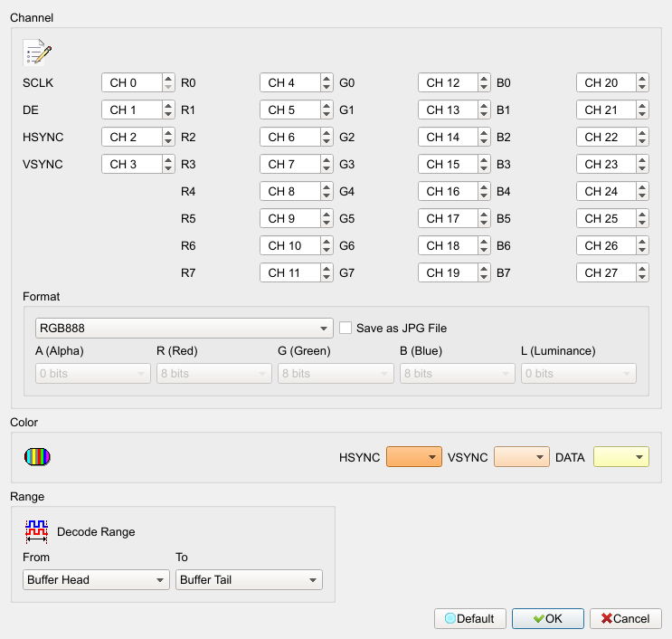
Task: Click the B4 channel field CH 24
Action: click(x=607, y=191)
